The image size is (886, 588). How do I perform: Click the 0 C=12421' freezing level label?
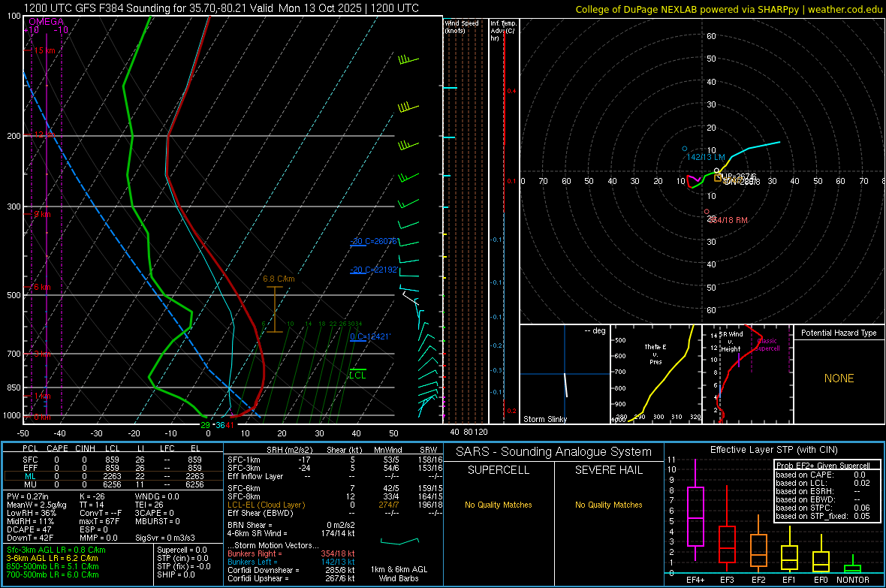pos(369,336)
